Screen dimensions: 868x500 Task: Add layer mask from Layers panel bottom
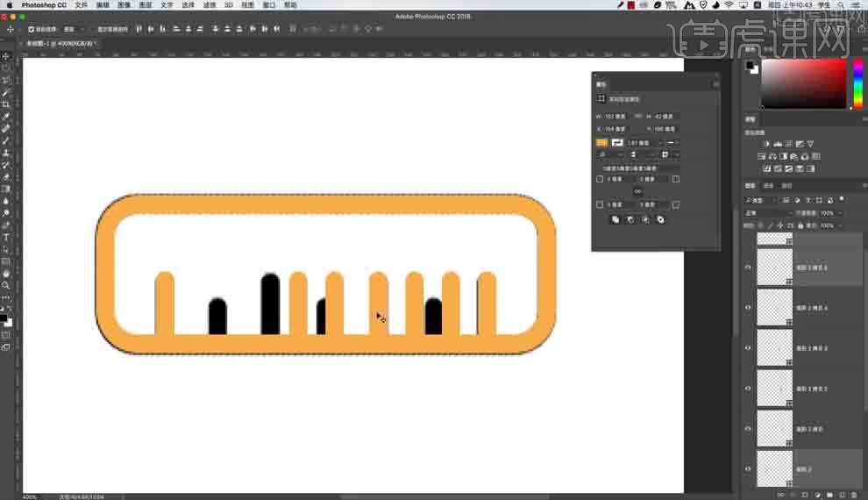coord(805,495)
